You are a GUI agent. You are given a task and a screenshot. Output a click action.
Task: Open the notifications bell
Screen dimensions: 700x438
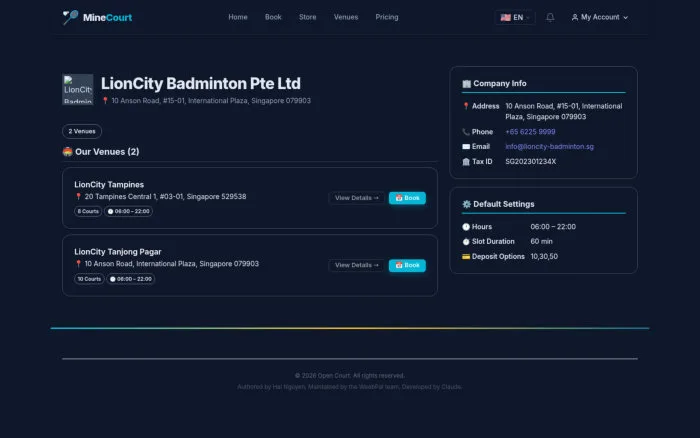(x=550, y=17)
